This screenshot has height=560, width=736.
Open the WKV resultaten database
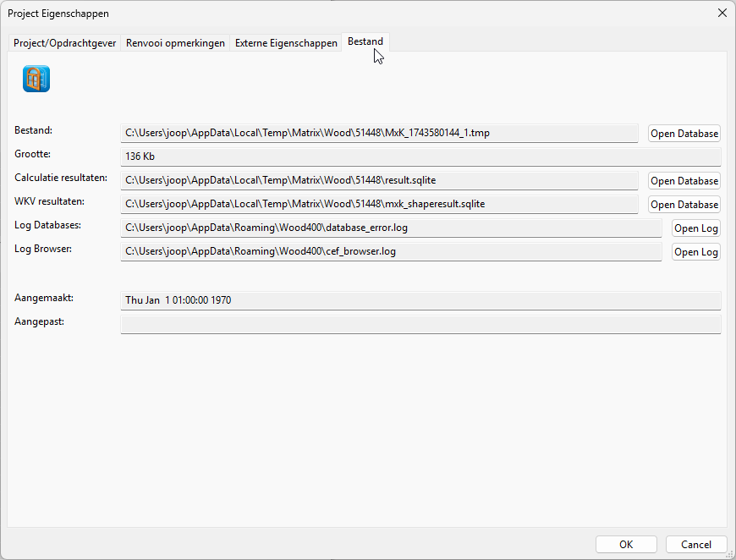pyautogui.click(x=684, y=204)
